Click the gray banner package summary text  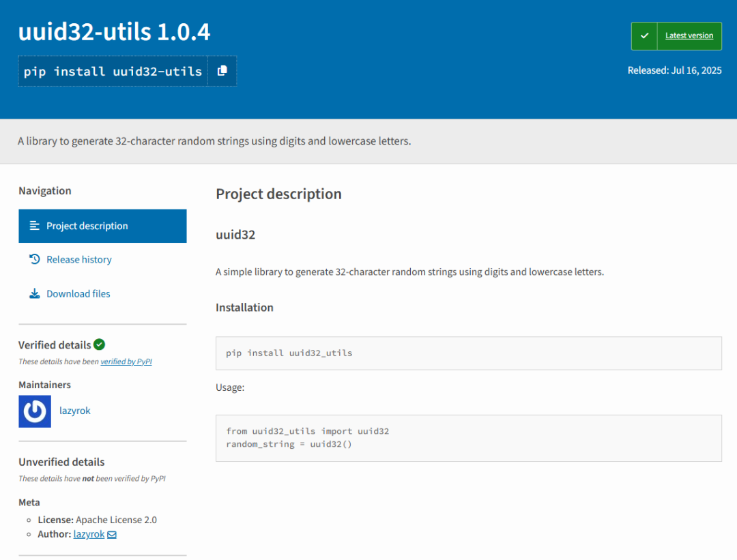click(214, 141)
